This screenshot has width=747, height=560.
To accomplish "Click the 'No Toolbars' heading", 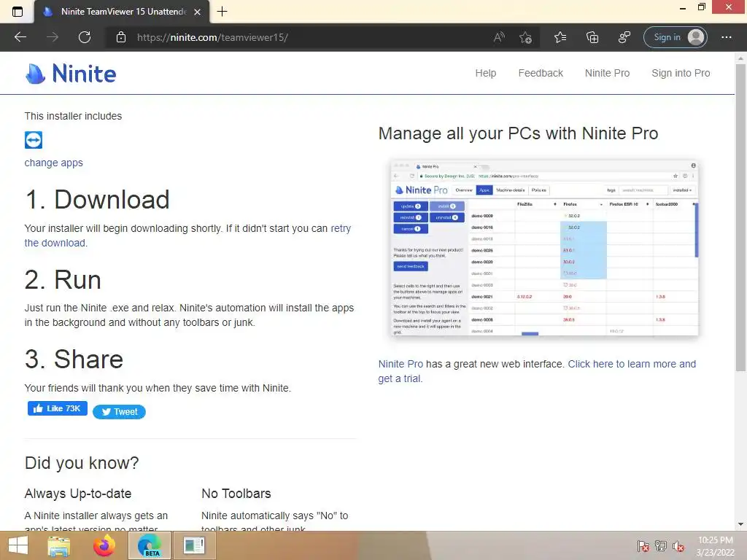I will point(236,494).
